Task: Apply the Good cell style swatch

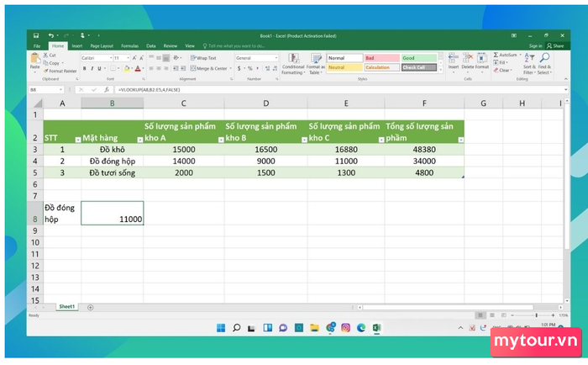Action: point(418,58)
